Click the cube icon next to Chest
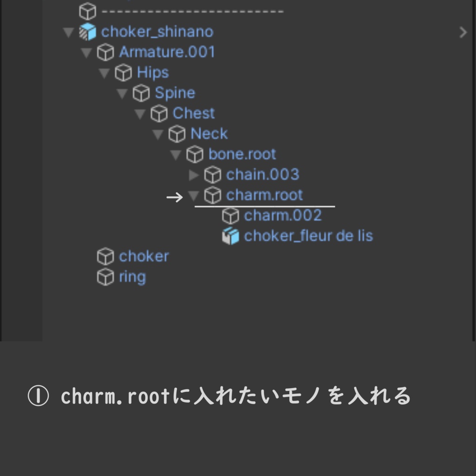This screenshot has width=476, height=476. pyautogui.click(x=159, y=113)
